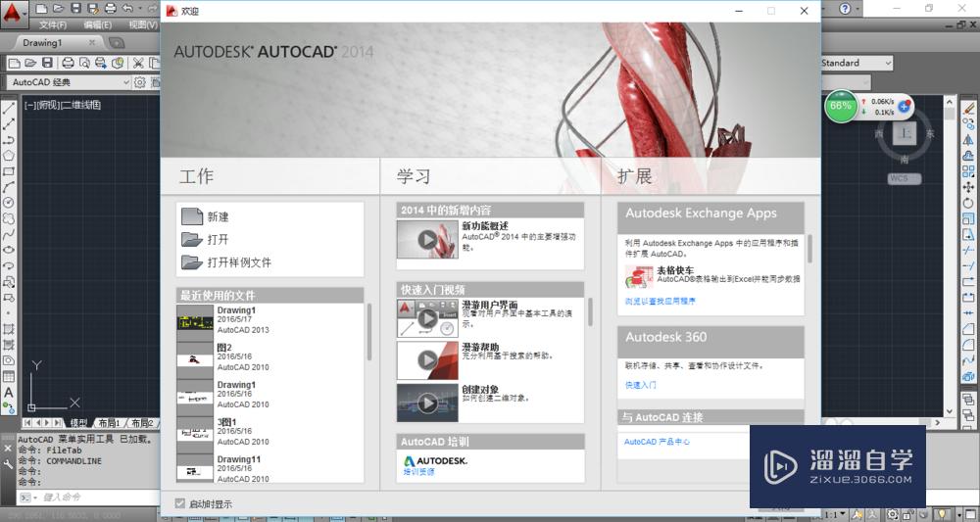Screen dimensions: 980x522
Task: Select the Multiline Text A tool
Action: [x=9, y=392]
